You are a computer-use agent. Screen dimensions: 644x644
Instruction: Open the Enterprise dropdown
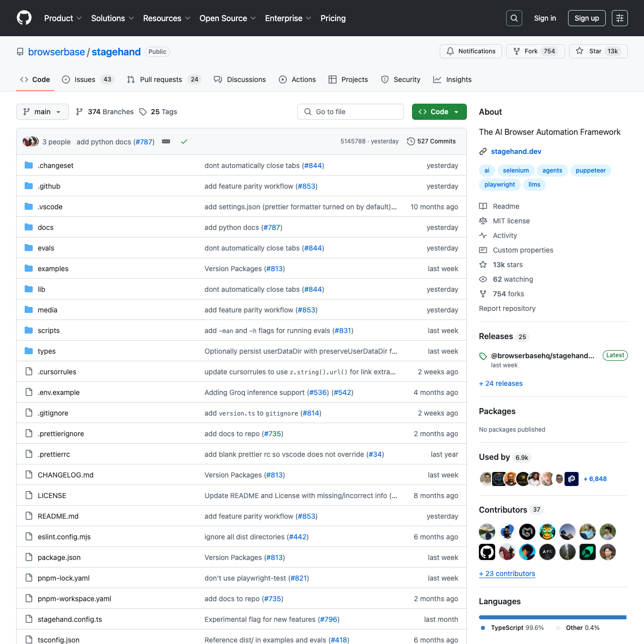click(x=288, y=18)
